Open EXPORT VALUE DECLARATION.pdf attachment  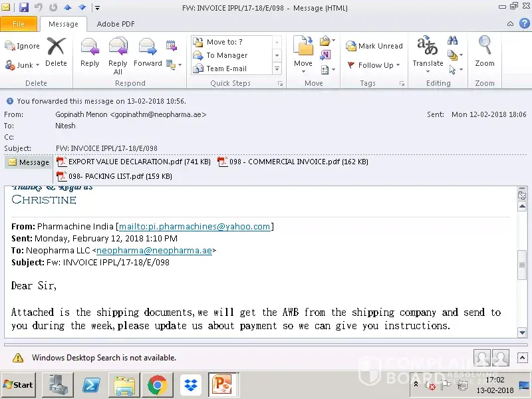click(134, 162)
